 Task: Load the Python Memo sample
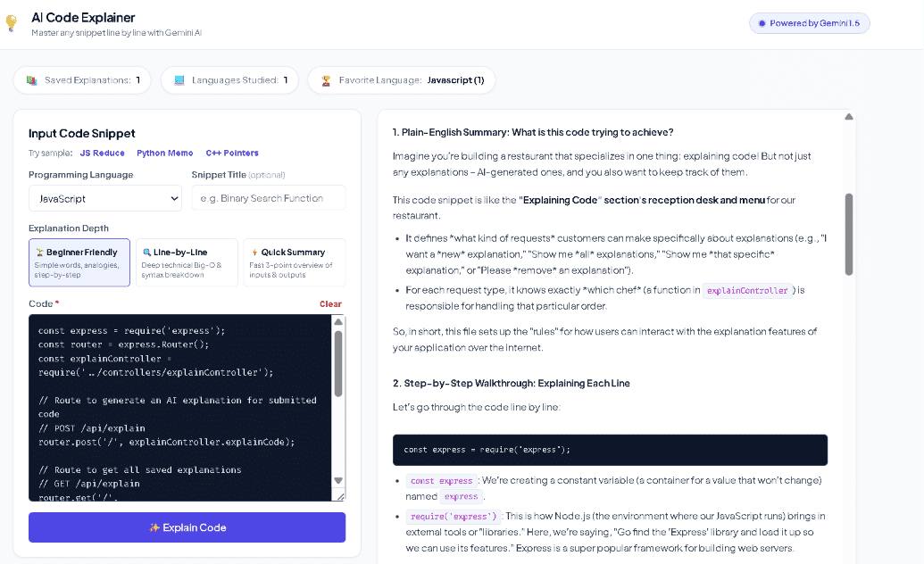coord(165,153)
